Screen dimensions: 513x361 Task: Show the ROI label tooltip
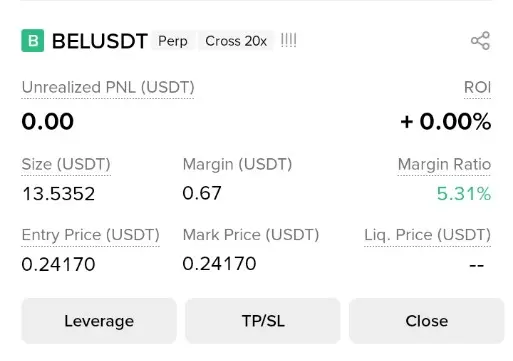(477, 88)
